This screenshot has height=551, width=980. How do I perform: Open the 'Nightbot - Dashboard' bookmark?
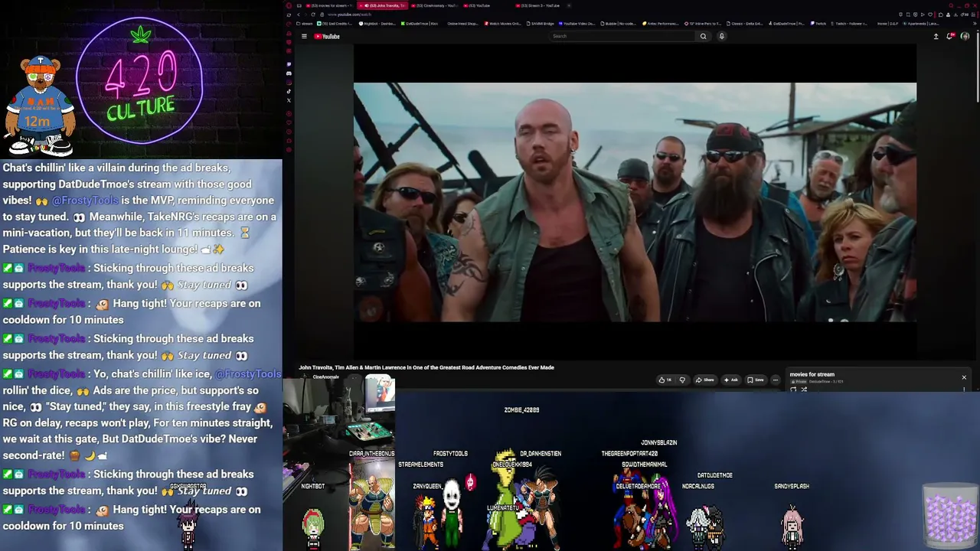tap(377, 24)
